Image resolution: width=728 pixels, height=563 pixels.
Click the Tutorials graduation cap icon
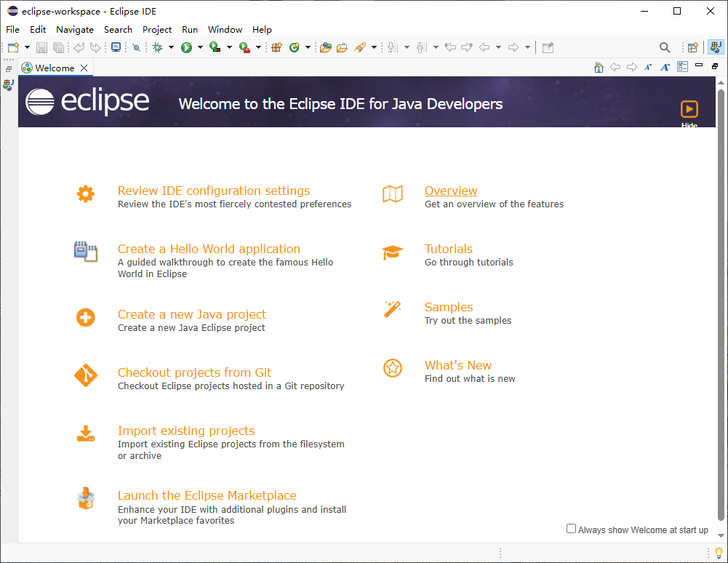pyautogui.click(x=392, y=252)
